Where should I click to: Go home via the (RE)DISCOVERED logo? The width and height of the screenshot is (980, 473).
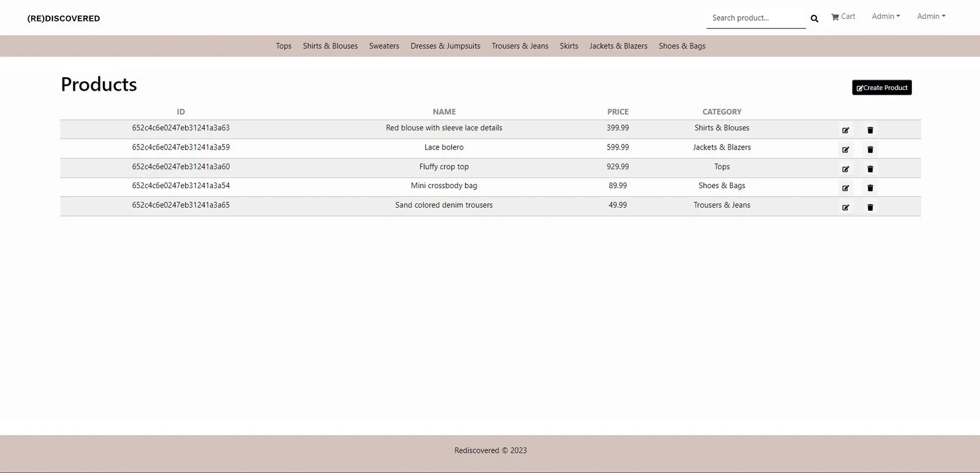tap(64, 18)
